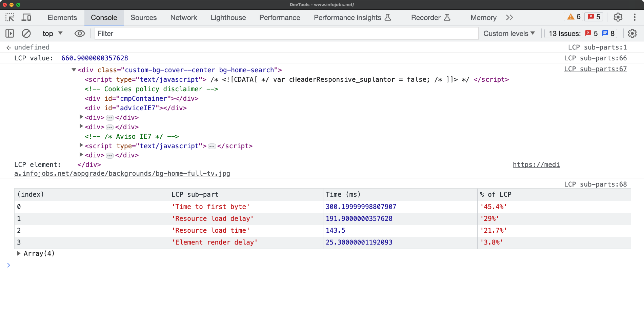This screenshot has height=328, width=644.
Task: Open console settings gear icon
Action: point(632,33)
